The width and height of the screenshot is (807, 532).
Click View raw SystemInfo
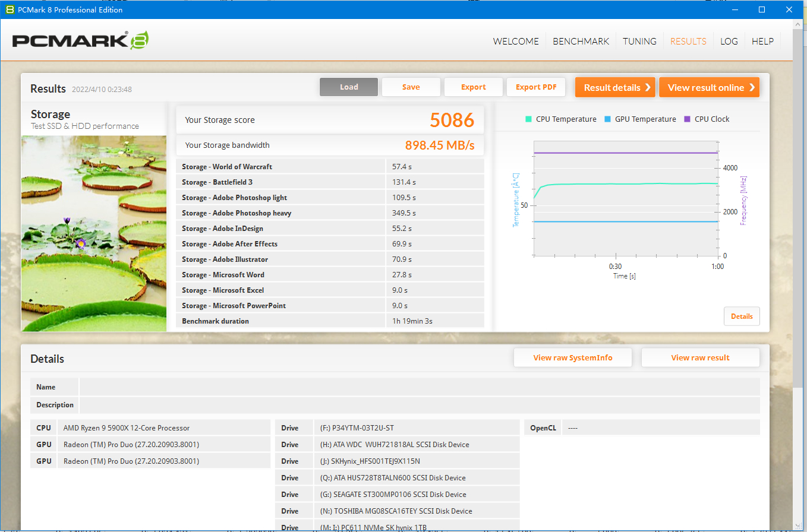[573, 357]
